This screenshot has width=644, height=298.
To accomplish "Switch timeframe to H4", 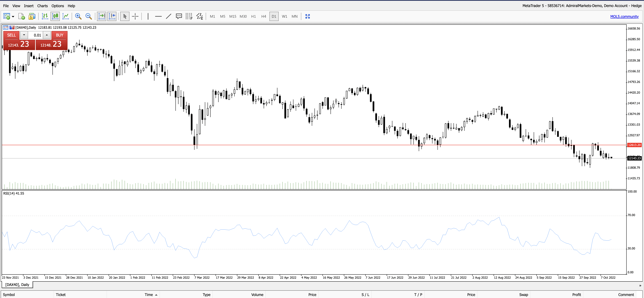I will tap(264, 17).
